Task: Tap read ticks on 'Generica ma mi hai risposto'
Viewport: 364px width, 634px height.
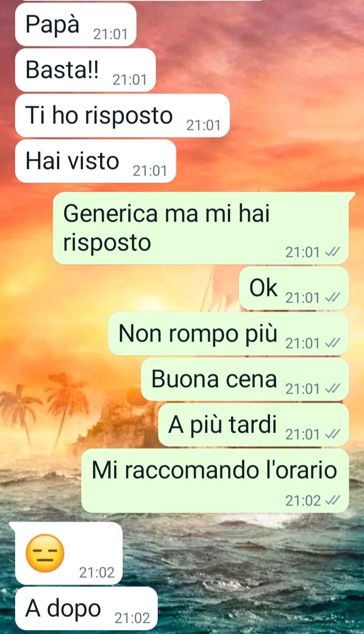Action: tap(332, 252)
